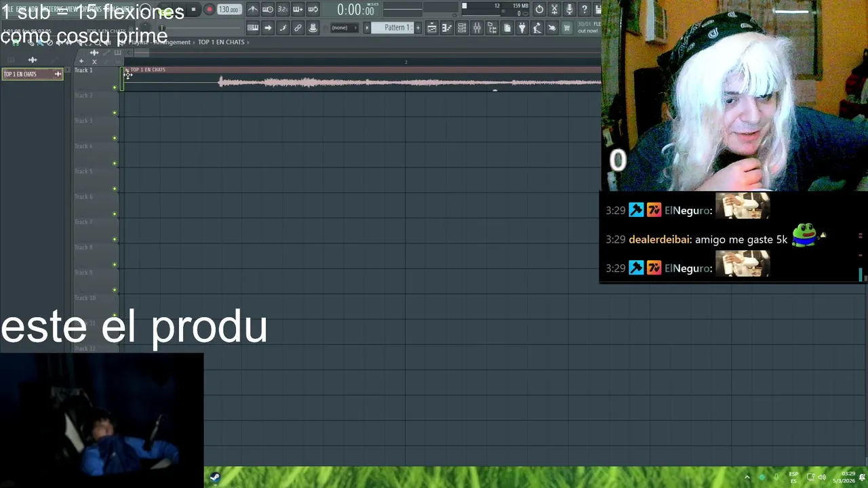The height and width of the screenshot is (488, 868).
Task: Open the Playlist view icon
Action: (432, 28)
